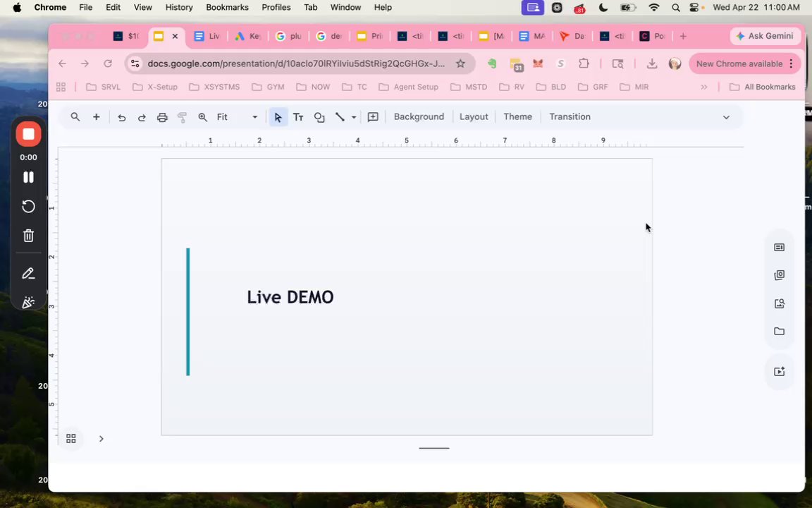Select the Live DEMO title text
Screen dimensions: 812x508
290,297
